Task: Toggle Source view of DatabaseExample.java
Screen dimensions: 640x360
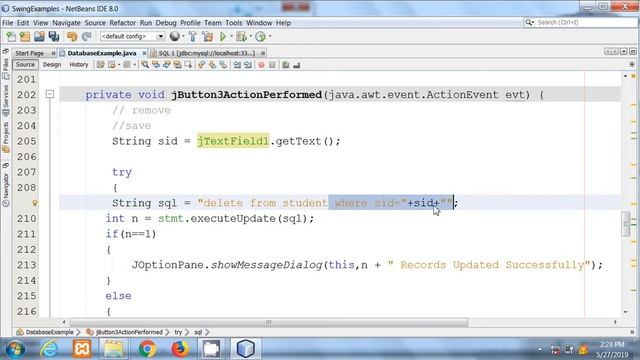Action: point(25,64)
